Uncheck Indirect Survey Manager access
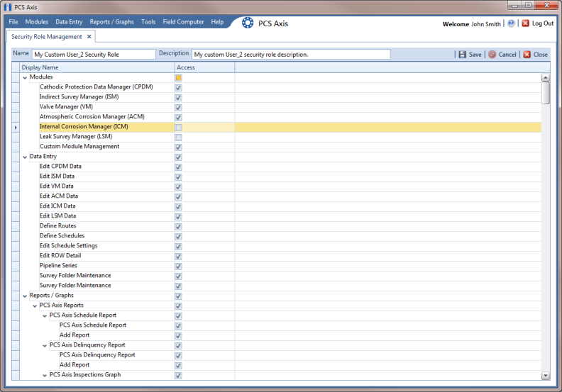This screenshot has height=392, width=562. pos(179,98)
